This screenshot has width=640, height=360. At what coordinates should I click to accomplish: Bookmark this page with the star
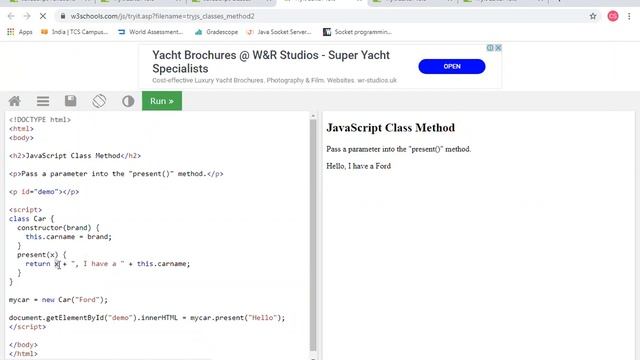[x=593, y=16]
